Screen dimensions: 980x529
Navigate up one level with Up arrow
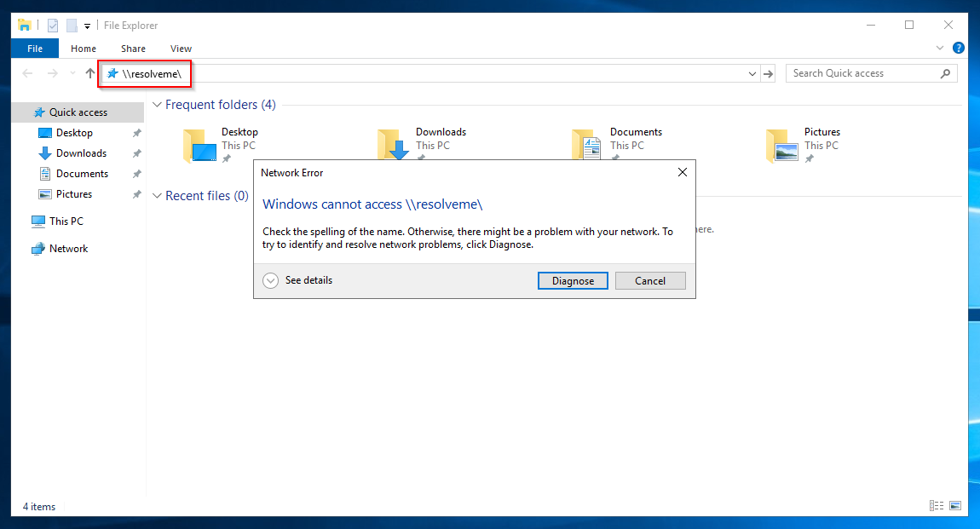tap(90, 74)
